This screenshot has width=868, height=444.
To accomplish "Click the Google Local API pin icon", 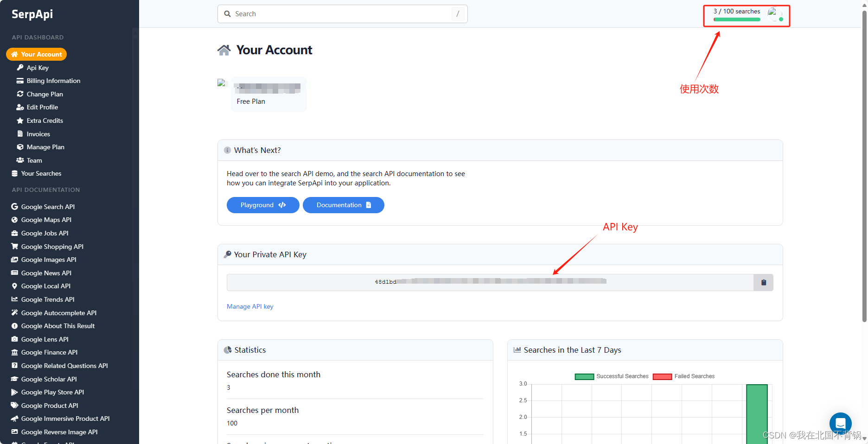I will [14, 286].
